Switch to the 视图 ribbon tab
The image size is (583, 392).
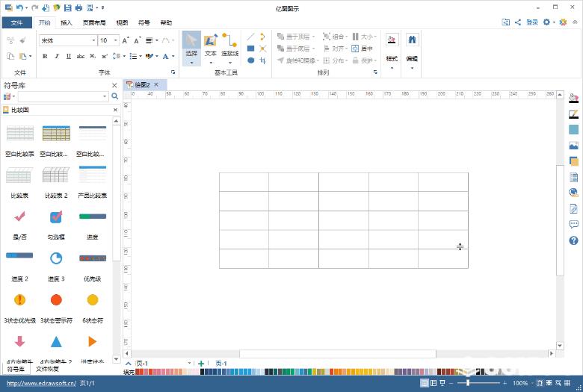point(122,22)
